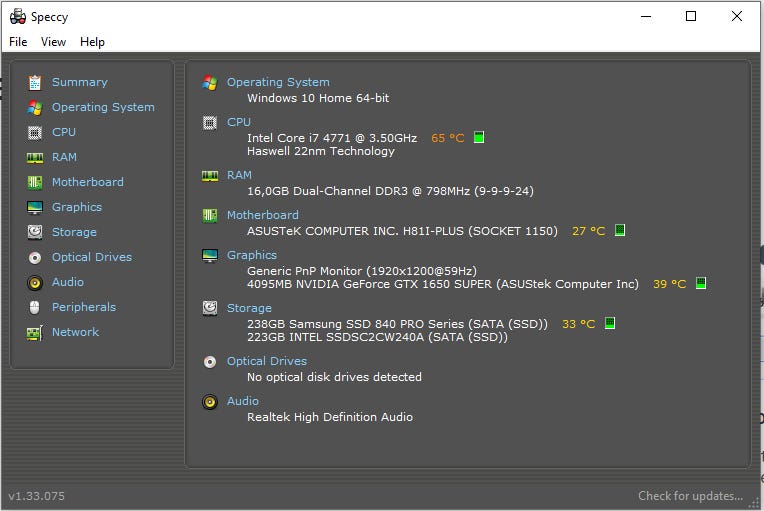Click the Audio heading link in summary
The image size is (764, 511).
[243, 401]
